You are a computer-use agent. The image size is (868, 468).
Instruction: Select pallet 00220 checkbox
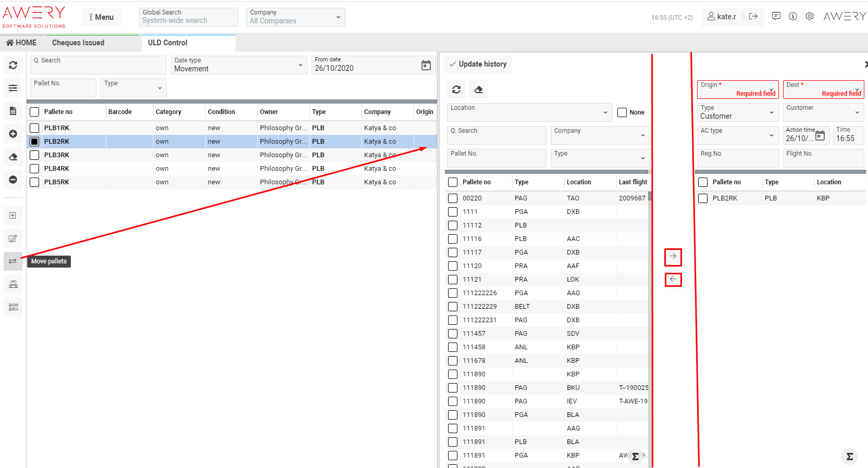point(453,198)
